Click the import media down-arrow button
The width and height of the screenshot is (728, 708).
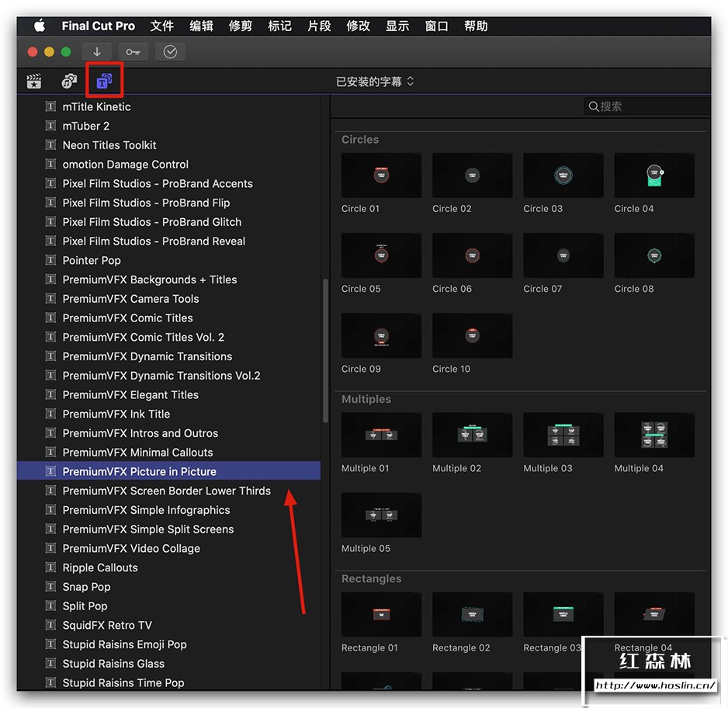click(x=96, y=51)
